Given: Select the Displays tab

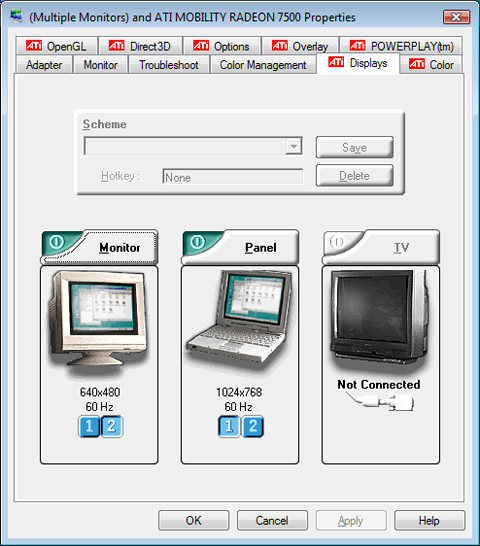Looking at the screenshot, I should pyautogui.click(x=358, y=63).
